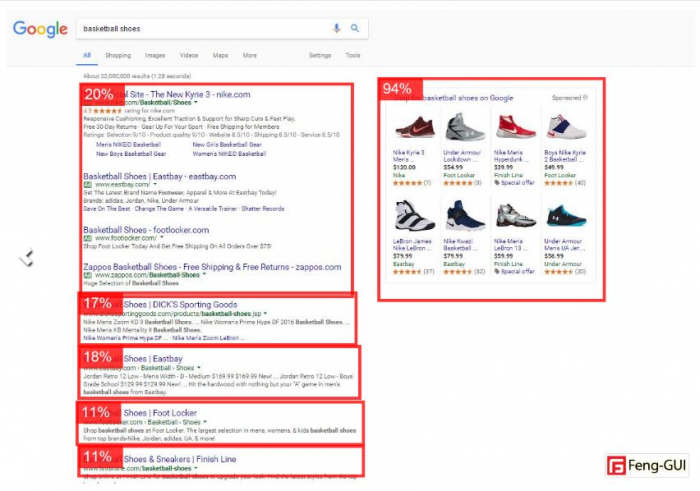Open the 'Nike Men's Hyperdunk' product title

(x=511, y=156)
